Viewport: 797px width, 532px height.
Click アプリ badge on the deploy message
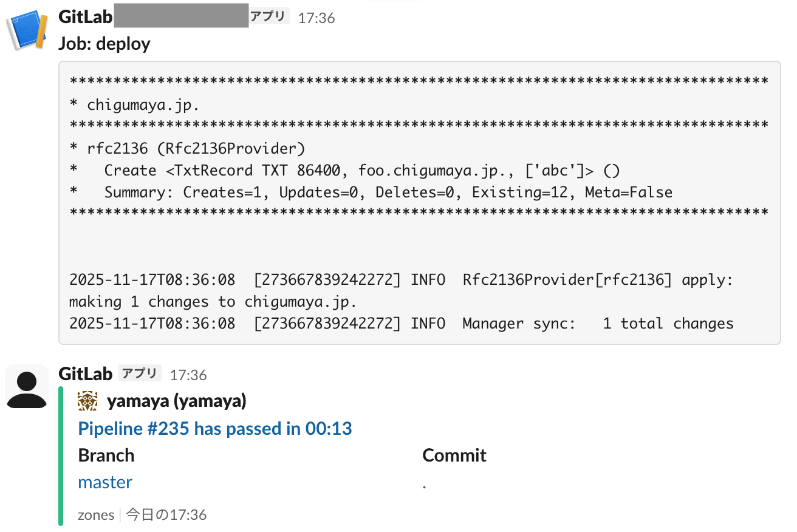pyautogui.click(x=268, y=16)
